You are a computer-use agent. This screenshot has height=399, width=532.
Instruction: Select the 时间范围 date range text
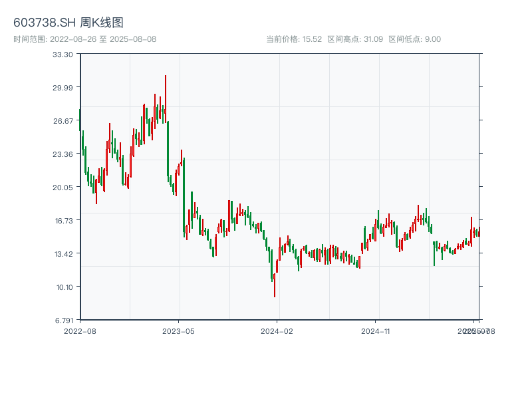(85, 39)
